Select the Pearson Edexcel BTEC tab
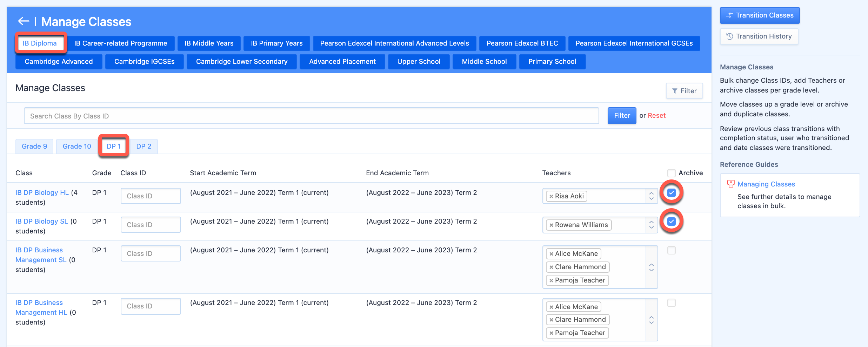Screen dimensions: 868x347 coord(522,43)
